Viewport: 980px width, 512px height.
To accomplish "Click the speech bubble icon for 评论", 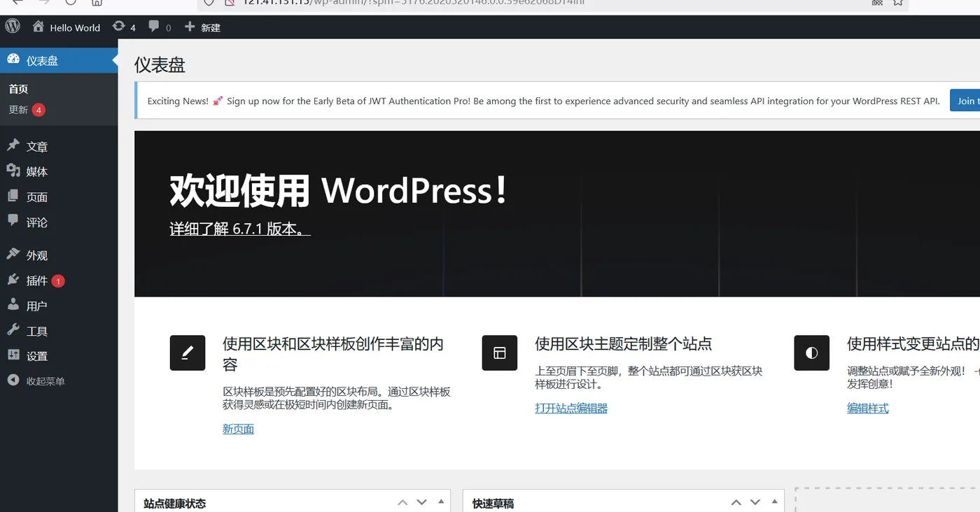I will (13, 221).
